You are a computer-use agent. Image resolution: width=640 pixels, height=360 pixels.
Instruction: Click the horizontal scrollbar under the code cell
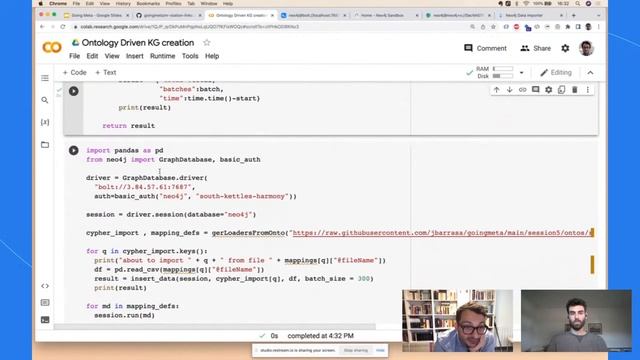[x=215, y=327]
